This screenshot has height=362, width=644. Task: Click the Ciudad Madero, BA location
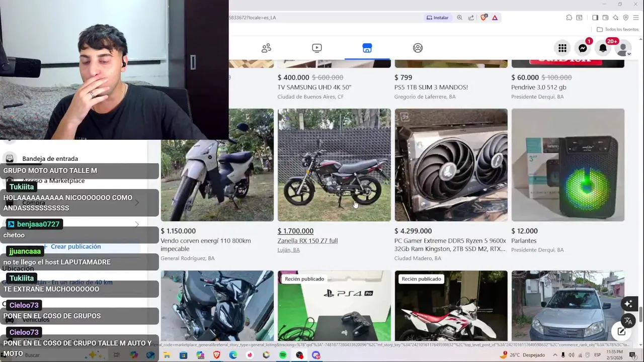(x=418, y=258)
